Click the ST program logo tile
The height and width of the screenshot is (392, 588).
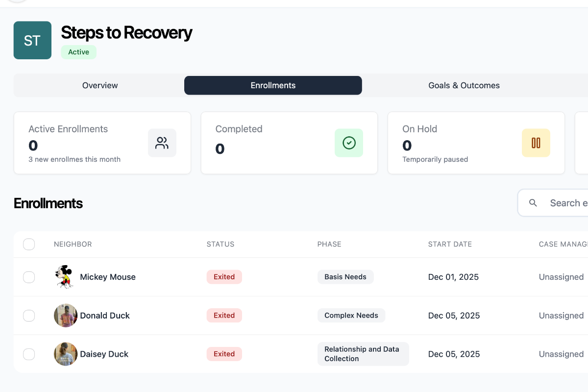click(x=32, y=40)
